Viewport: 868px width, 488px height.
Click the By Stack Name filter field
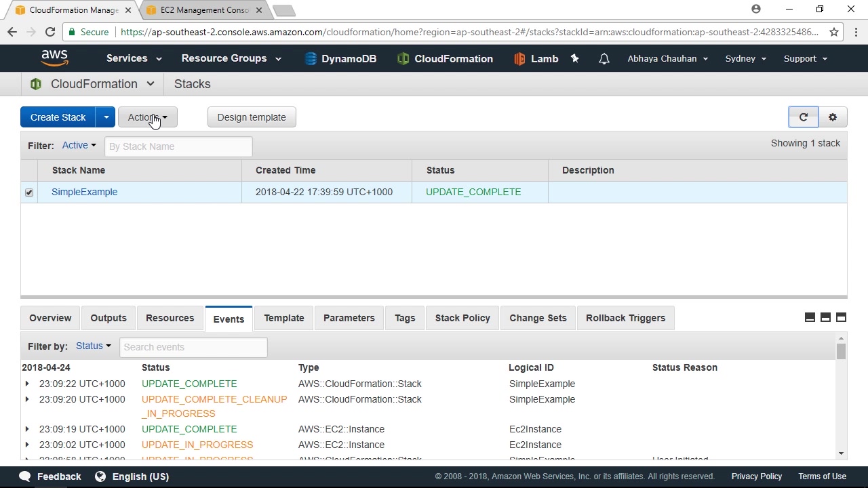178,146
